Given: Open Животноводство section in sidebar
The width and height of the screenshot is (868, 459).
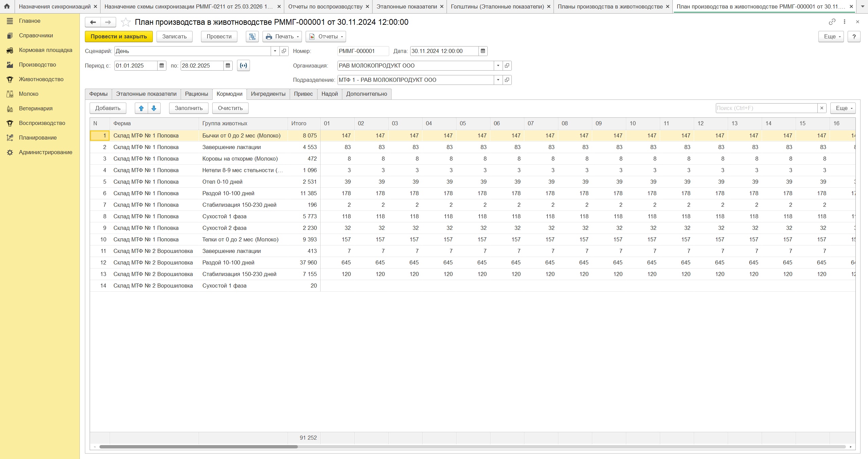Looking at the screenshot, I should pos(41,79).
